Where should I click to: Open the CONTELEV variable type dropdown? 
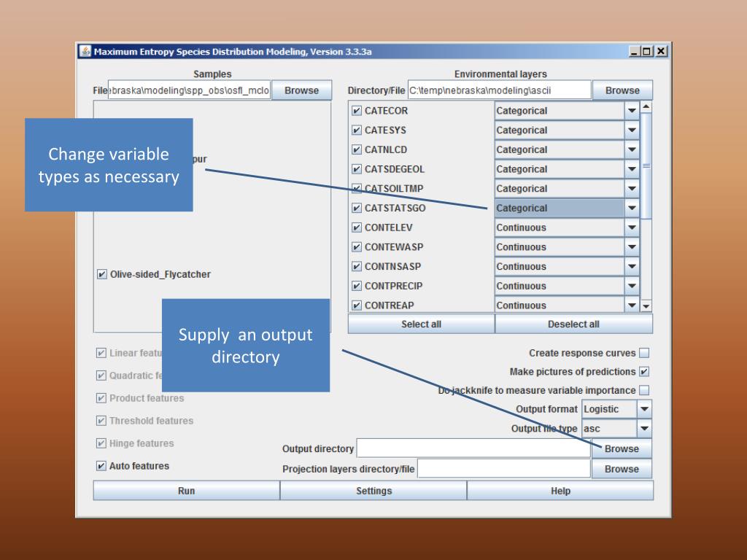pos(632,227)
